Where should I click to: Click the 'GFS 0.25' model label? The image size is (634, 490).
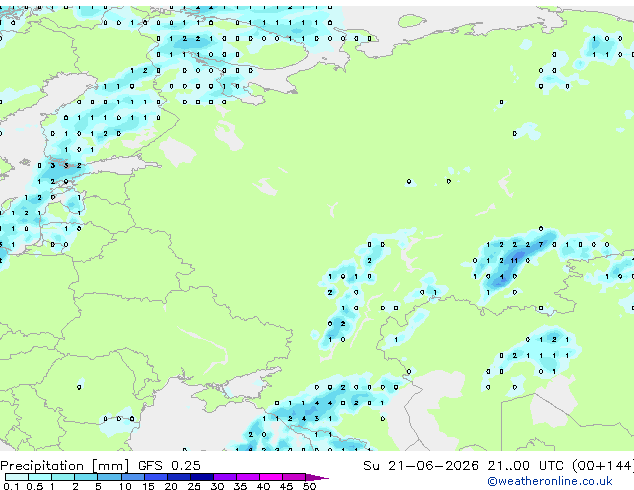tap(169, 465)
